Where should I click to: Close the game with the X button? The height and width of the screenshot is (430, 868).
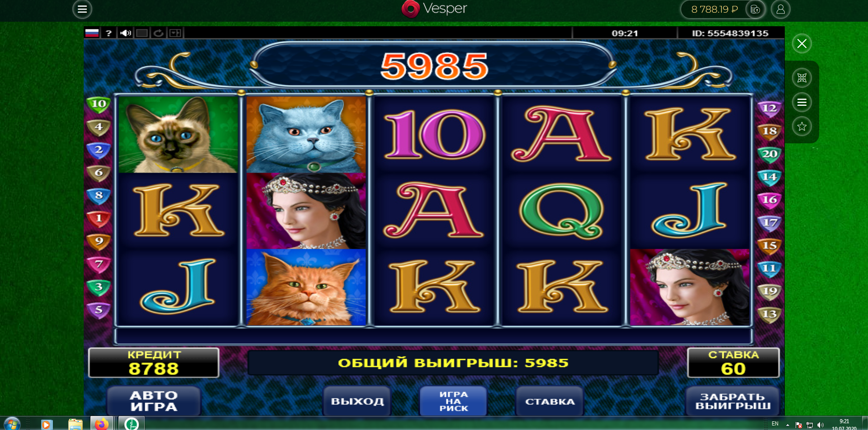802,43
